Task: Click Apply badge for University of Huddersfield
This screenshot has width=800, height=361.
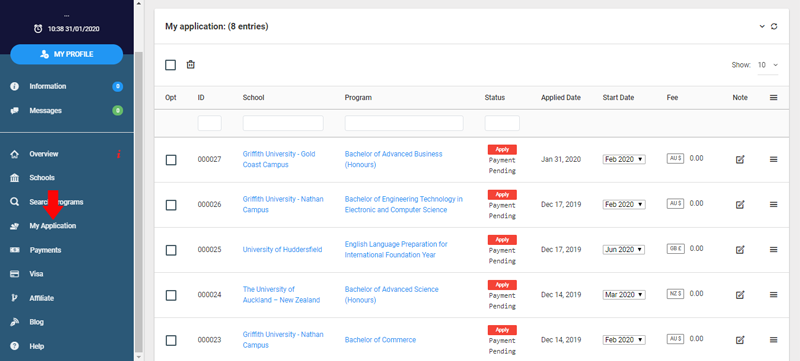Action: coord(502,240)
